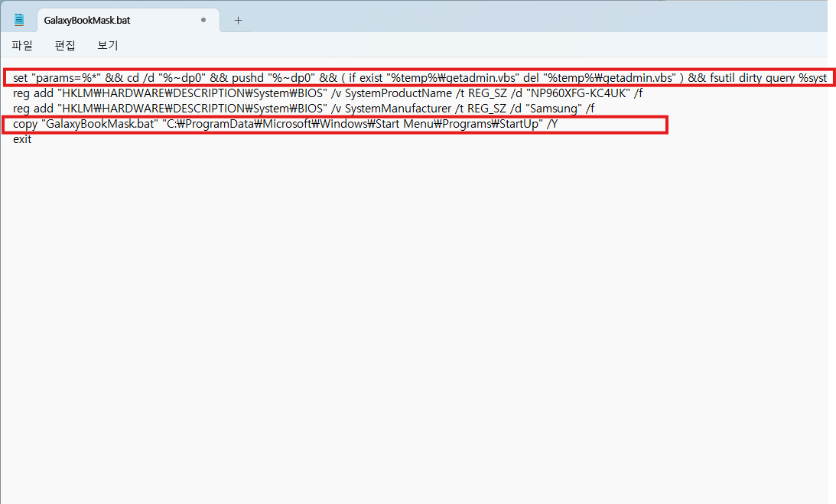Open the 편집 menu
The height and width of the screenshot is (504, 836).
pos(65,45)
